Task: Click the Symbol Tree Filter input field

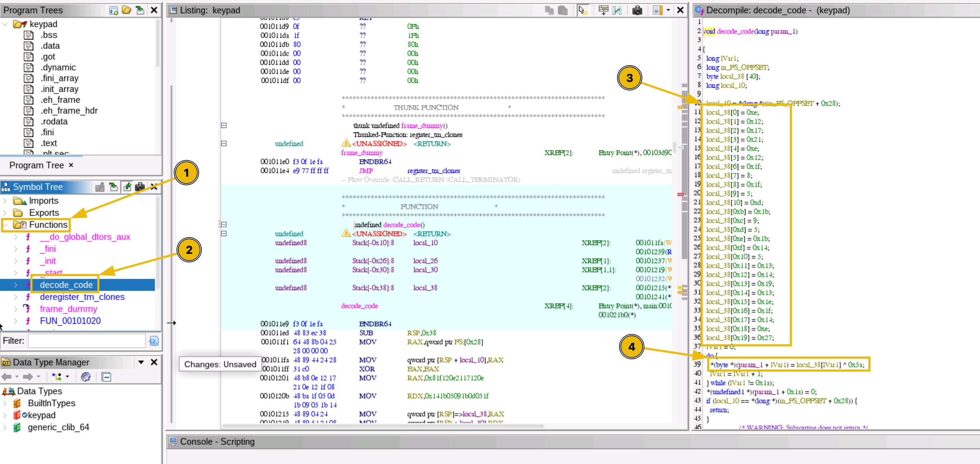Action: (87, 341)
